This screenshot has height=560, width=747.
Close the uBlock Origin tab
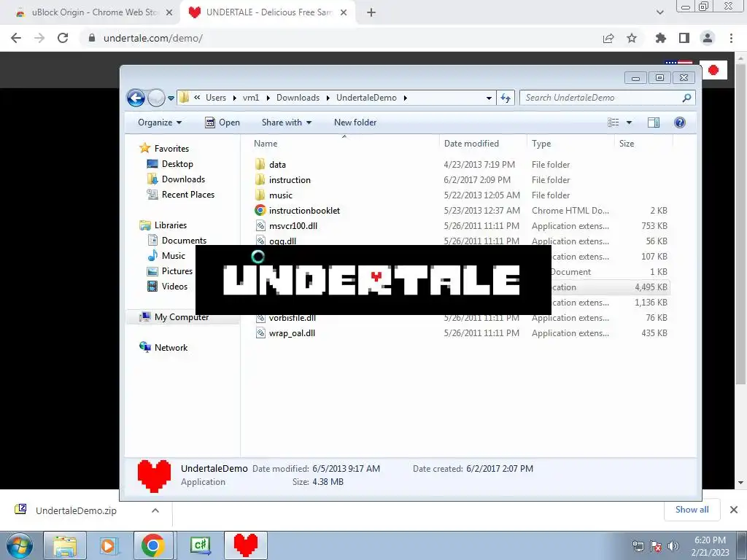click(x=169, y=12)
